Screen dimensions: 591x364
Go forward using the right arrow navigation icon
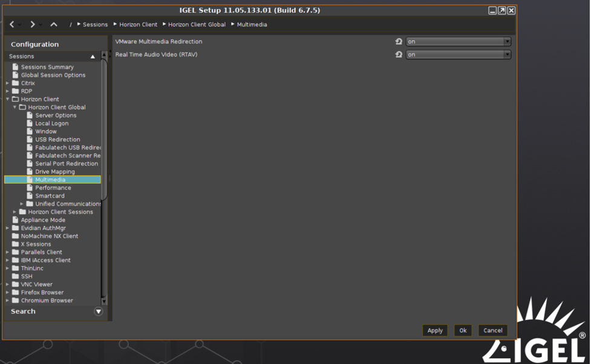click(x=33, y=25)
